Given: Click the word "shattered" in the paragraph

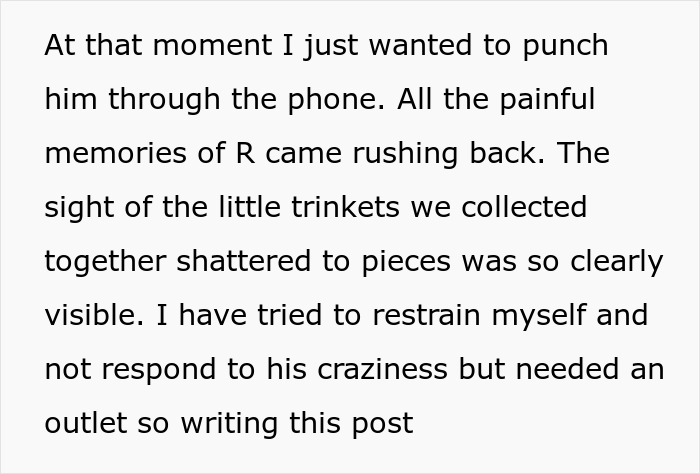Looking at the screenshot, I should click(x=243, y=262).
